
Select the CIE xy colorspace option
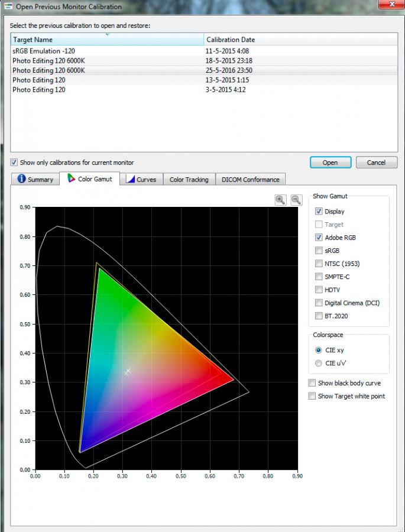click(x=319, y=350)
